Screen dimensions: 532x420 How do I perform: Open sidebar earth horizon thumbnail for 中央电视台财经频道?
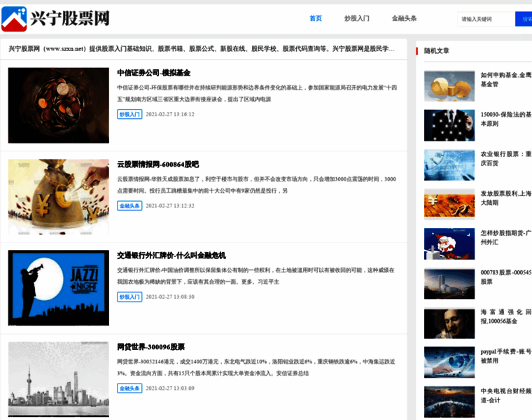coord(449,402)
